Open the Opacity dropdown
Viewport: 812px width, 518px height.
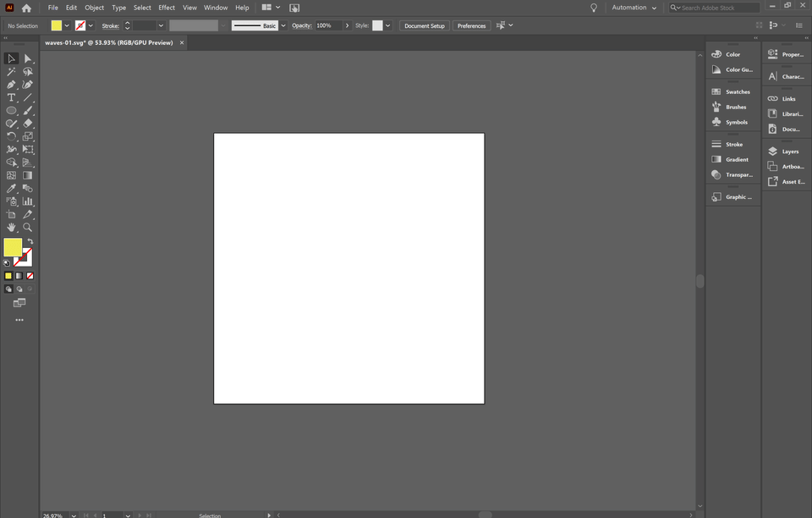[x=347, y=25]
